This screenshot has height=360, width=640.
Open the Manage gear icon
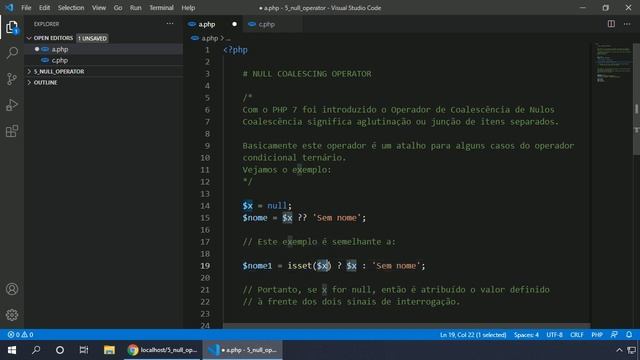tap(12, 315)
